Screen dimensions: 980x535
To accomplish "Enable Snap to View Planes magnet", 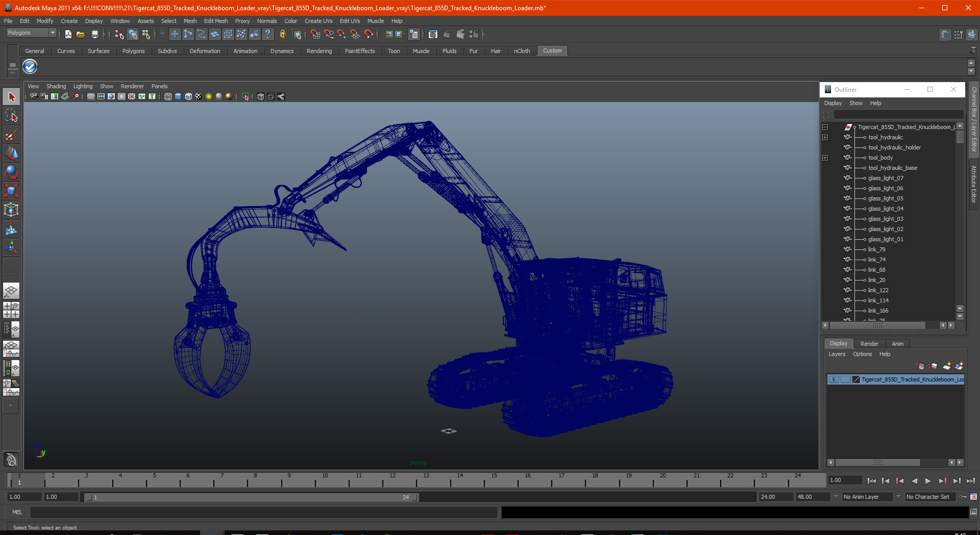I will point(355,34).
